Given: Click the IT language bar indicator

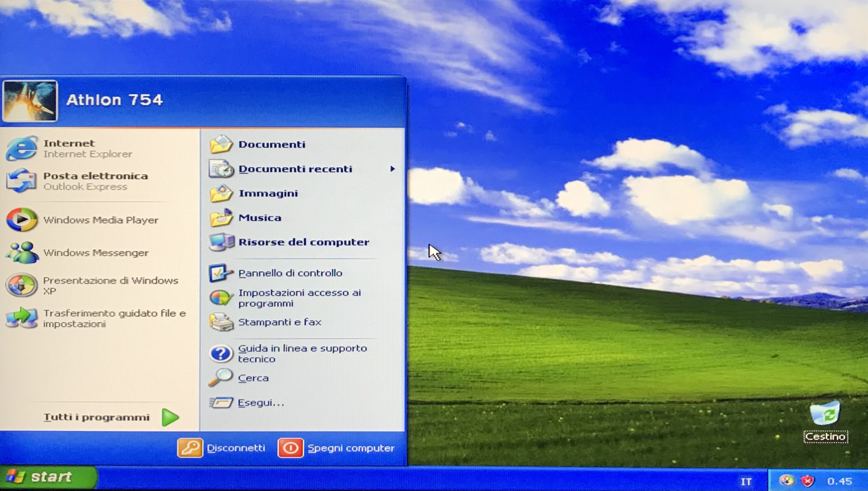Looking at the screenshot, I should pyautogui.click(x=746, y=482).
